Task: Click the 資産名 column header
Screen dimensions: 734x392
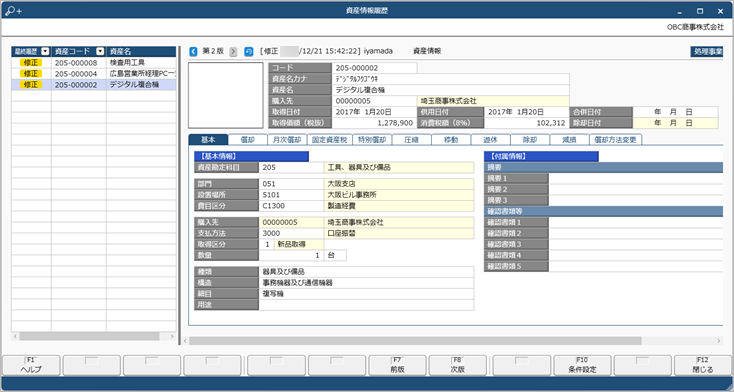Action: (x=141, y=52)
